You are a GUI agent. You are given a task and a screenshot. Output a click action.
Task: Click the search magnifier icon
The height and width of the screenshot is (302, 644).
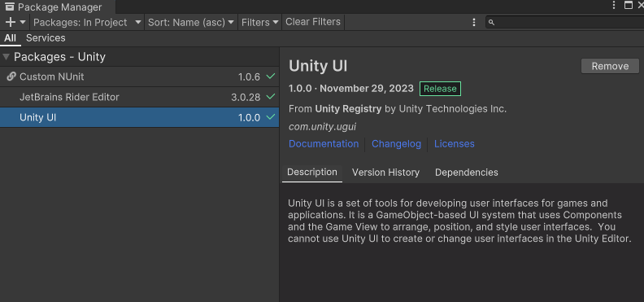click(x=492, y=23)
